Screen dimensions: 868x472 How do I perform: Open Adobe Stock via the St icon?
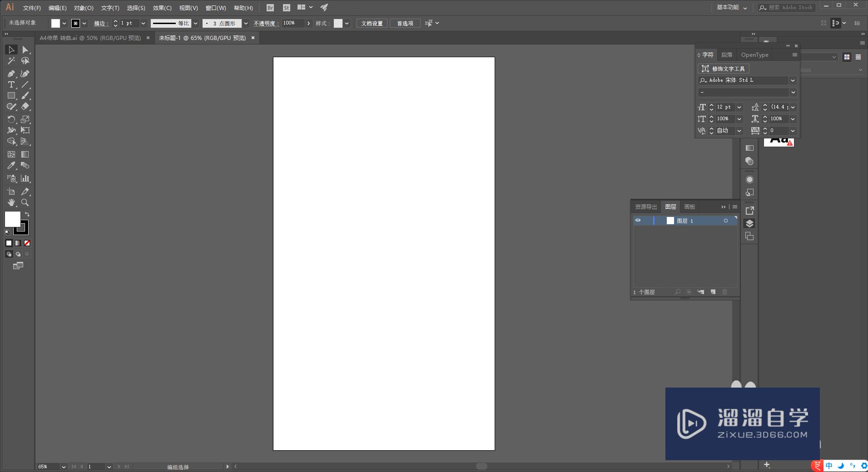tap(286, 8)
